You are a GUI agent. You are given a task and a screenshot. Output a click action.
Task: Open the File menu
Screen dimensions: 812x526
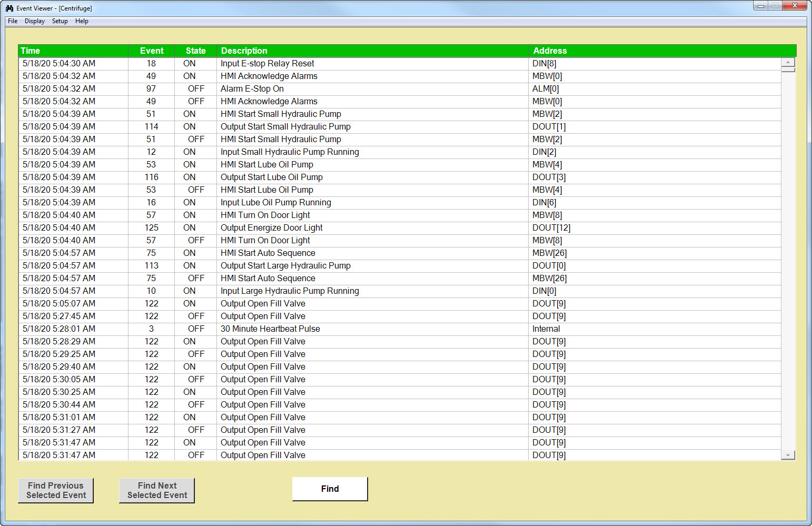pyautogui.click(x=12, y=21)
